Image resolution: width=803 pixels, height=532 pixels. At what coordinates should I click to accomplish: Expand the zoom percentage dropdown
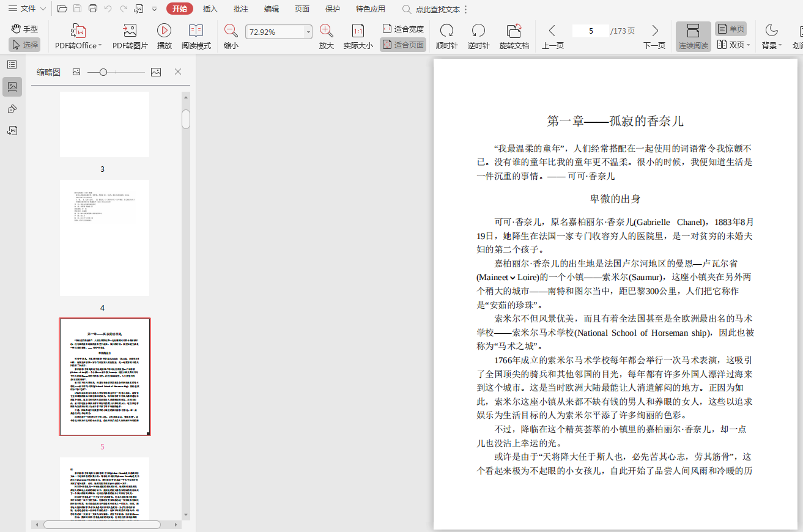click(308, 32)
